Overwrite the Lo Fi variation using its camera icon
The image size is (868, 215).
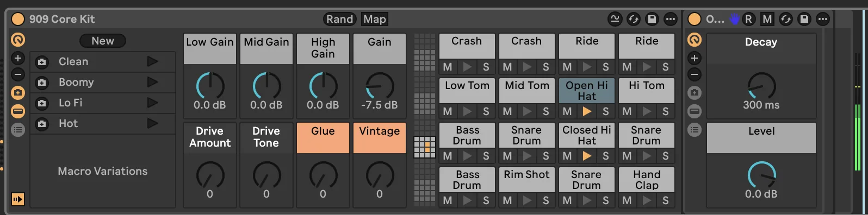tap(42, 103)
